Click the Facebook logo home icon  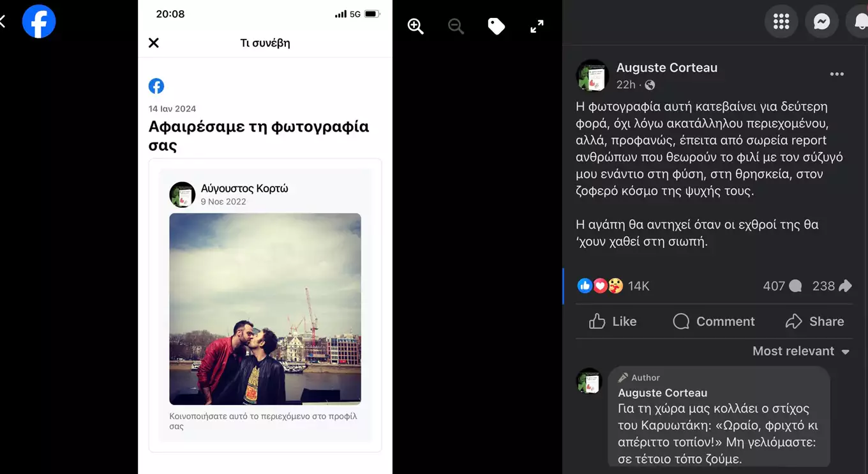tap(39, 22)
